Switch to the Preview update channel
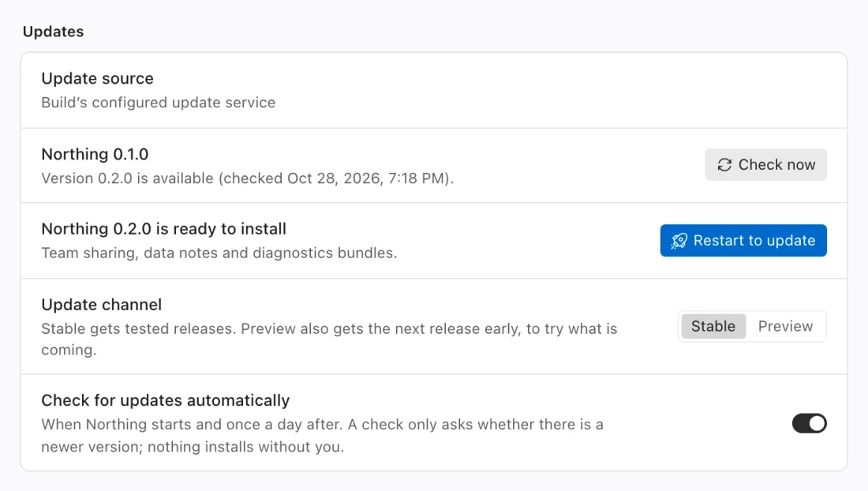Viewport: 868px width, 491px height. tap(785, 327)
